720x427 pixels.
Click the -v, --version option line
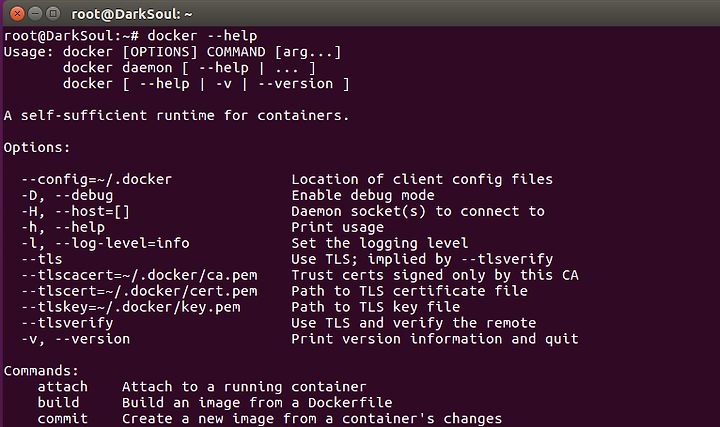(x=76, y=339)
